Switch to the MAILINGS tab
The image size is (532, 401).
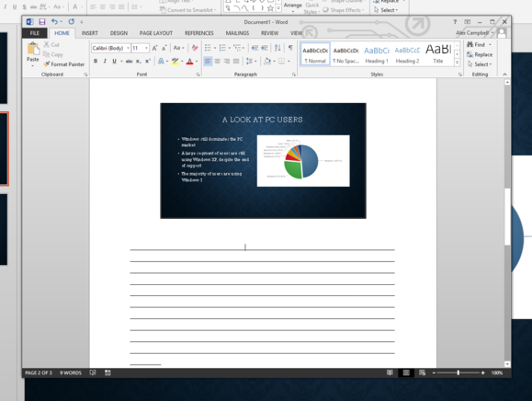237,33
